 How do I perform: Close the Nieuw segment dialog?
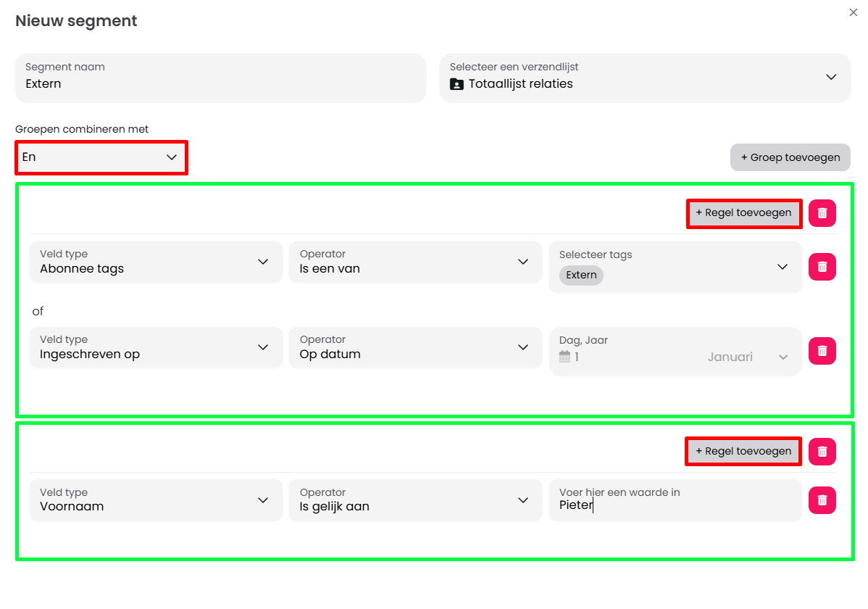[853, 12]
